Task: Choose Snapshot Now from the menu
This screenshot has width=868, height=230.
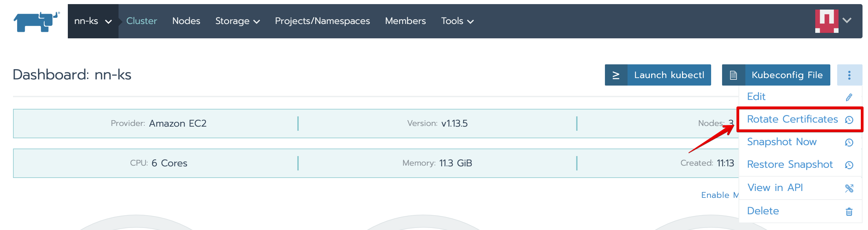Action: point(782,142)
